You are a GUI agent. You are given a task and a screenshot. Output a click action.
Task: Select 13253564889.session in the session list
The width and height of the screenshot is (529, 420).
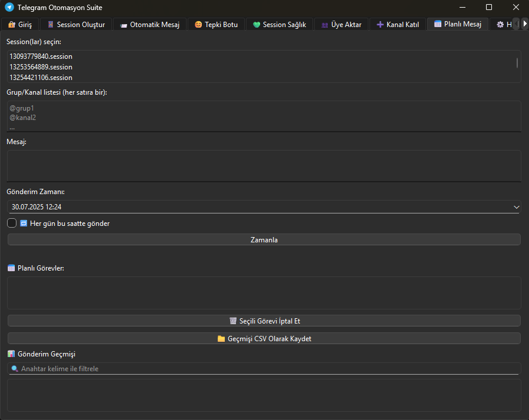(x=262, y=67)
